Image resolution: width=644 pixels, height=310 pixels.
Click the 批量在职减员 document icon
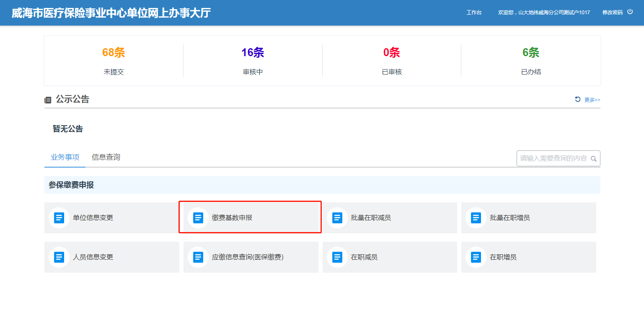pyautogui.click(x=337, y=218)
